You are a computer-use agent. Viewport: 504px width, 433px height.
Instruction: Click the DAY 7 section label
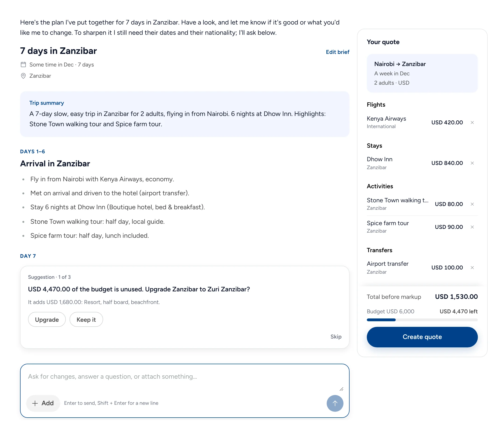click(28, 256)
